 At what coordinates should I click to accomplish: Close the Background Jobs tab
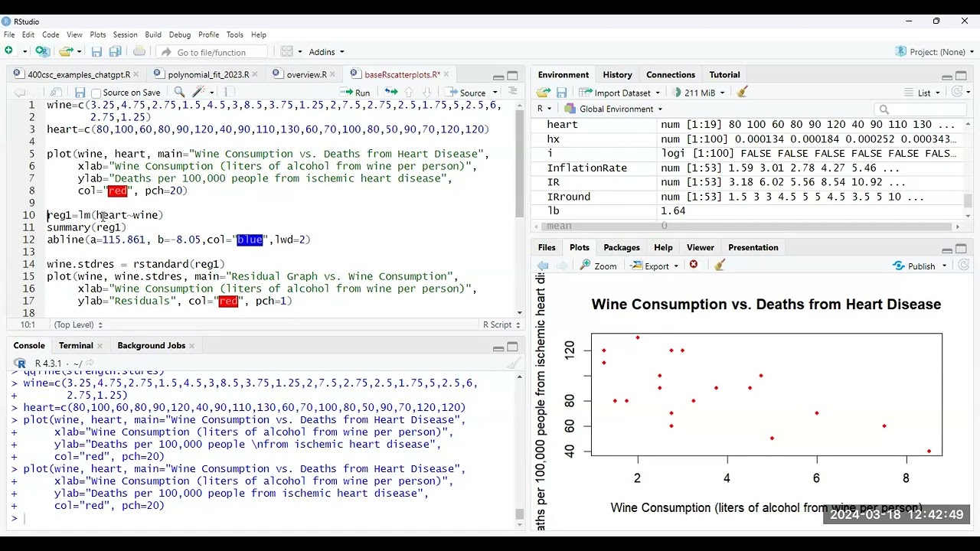[191, 346]
